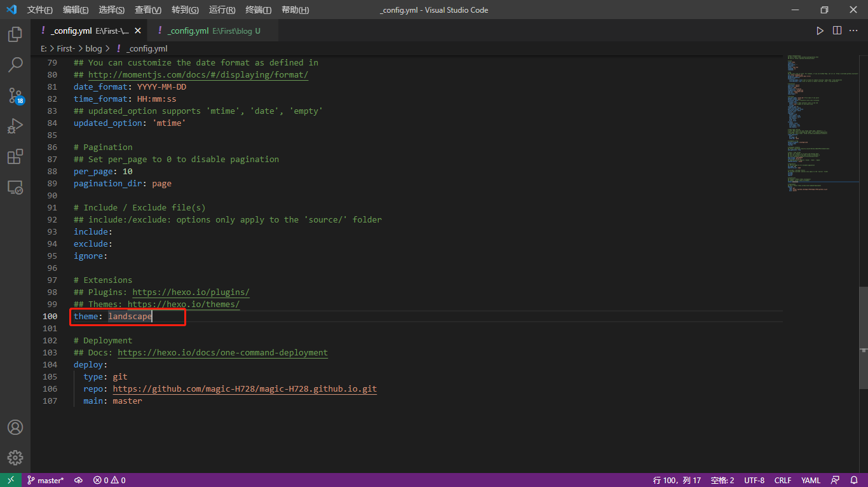868x487 pixels.
Task: Click 'date_format: YYYY-MM-DD' line
Action: click(x=130, y=87)
